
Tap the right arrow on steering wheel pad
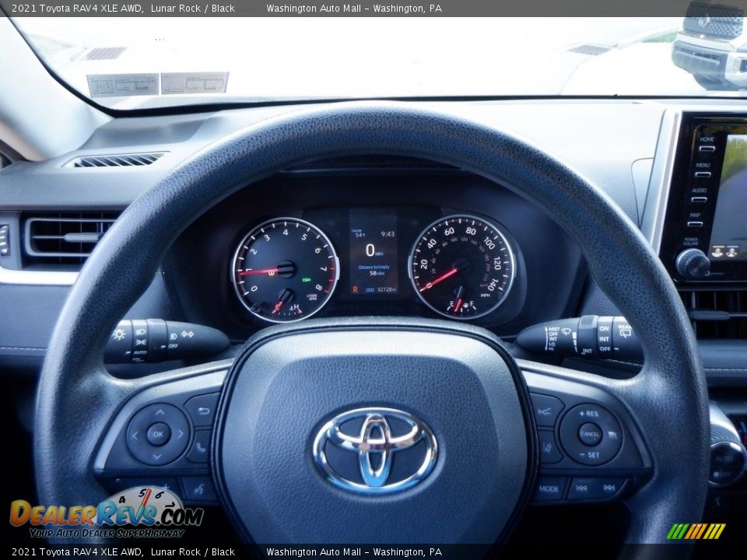181,434
